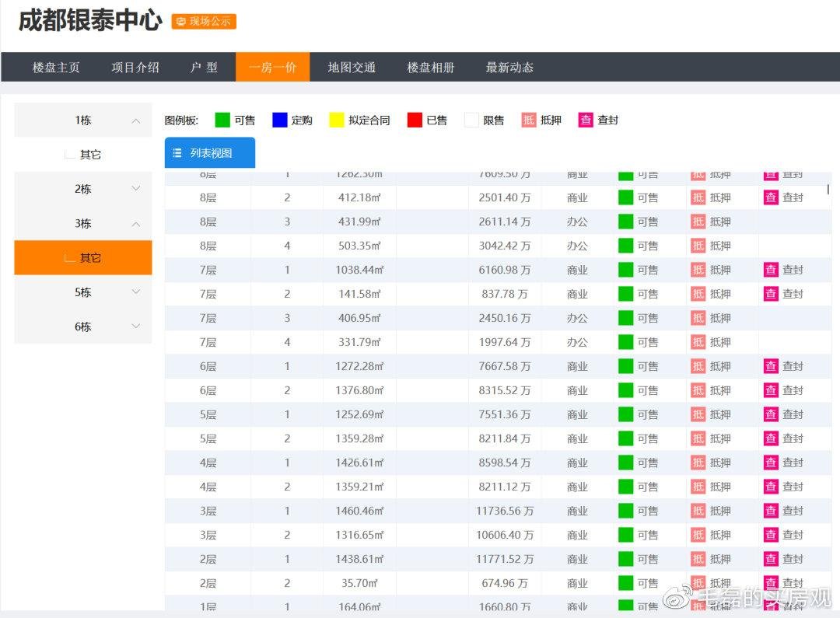Click 办公 in the 2450.16 万 row
The image size is (840, 618).
click(x=577, y=318)
